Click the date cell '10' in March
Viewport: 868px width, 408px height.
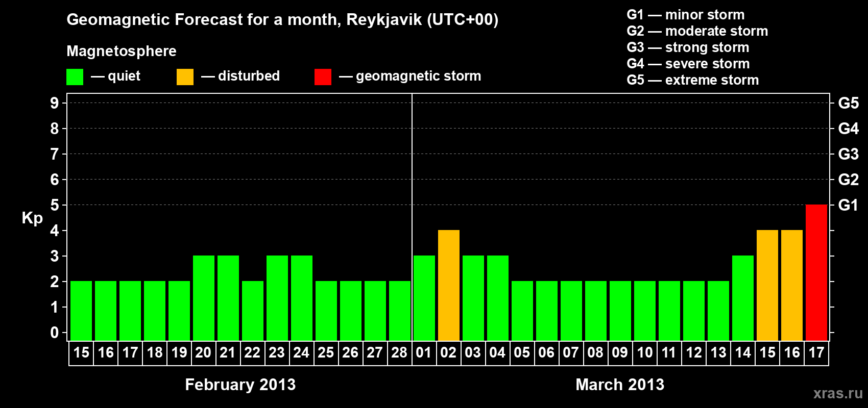(644, 353)
